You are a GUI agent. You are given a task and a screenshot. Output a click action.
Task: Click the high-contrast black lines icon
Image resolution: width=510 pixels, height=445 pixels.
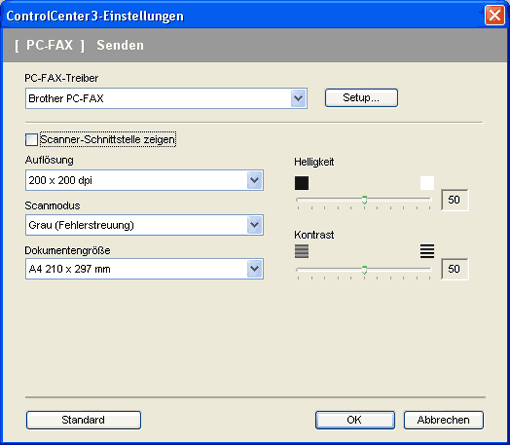click(427, 251)
